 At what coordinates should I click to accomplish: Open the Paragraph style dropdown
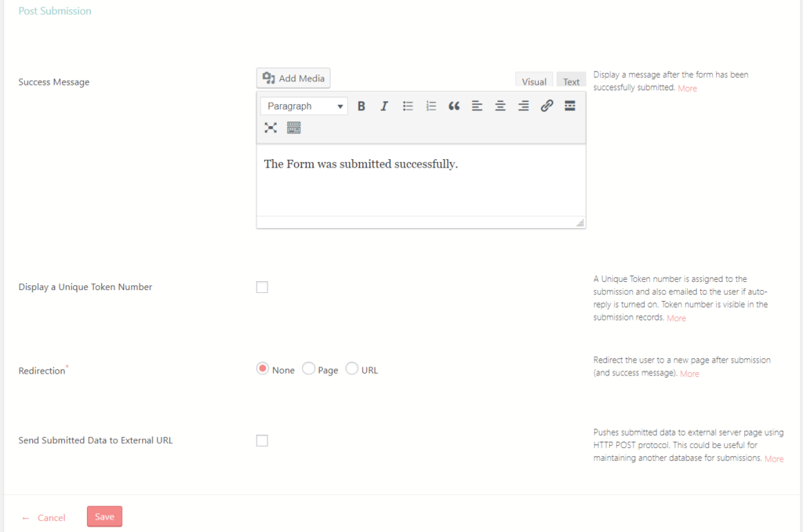pos(303,106)
